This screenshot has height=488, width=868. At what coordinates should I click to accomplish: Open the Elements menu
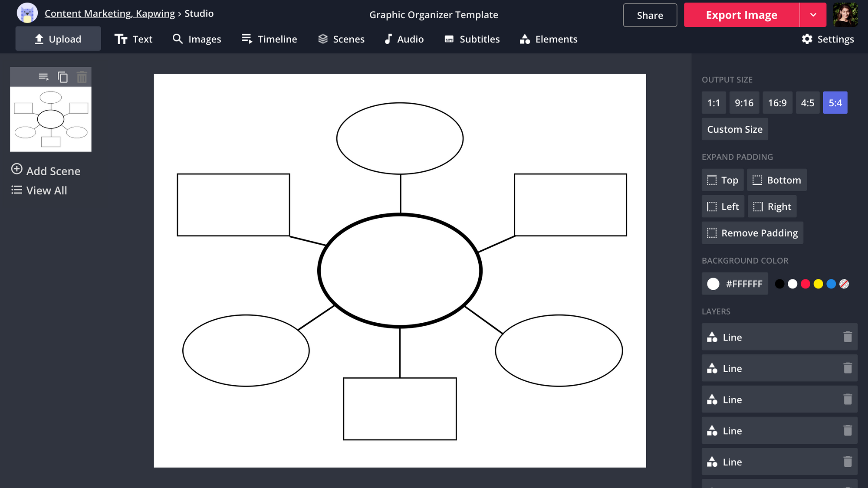point(549,39)
